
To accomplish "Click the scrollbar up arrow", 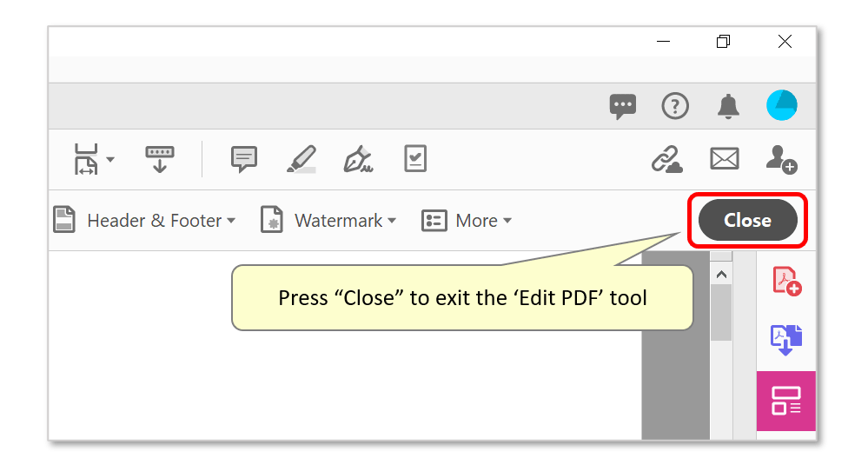I will tap(721, 275).
